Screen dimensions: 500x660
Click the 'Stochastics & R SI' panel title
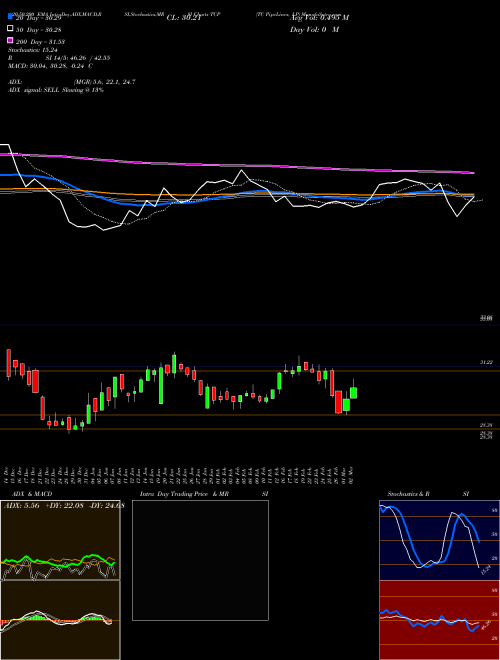(x=428, y=494)
